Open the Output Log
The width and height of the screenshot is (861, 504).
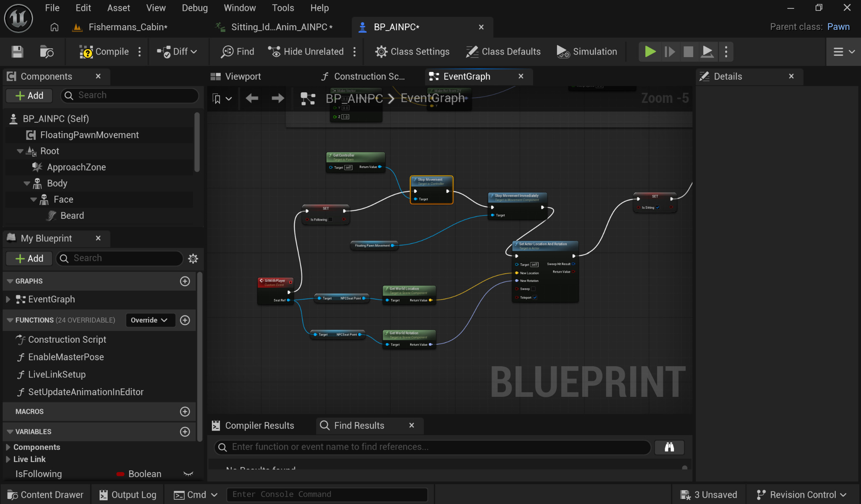coord(128,495)
